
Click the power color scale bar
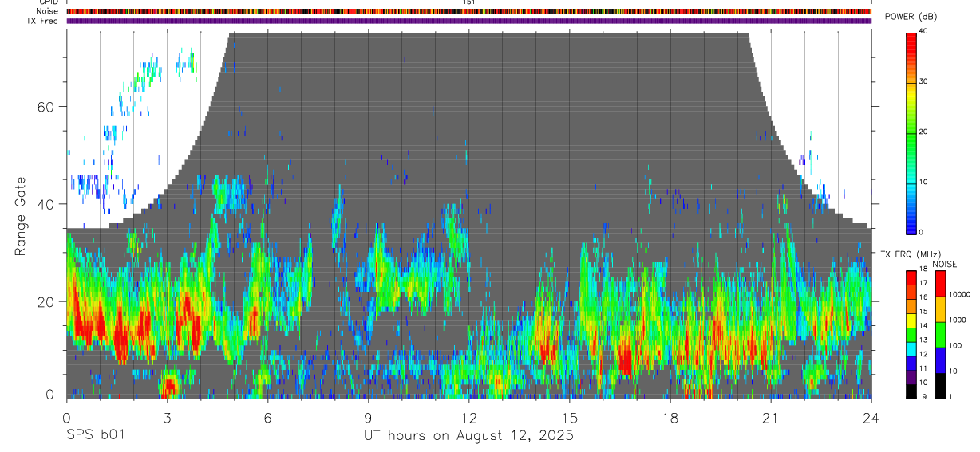tap(911, 132)
